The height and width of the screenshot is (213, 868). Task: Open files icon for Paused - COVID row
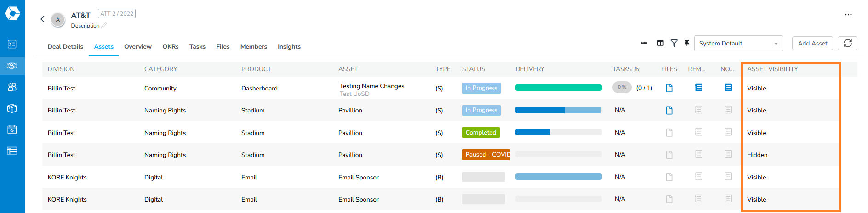pyautogui.click(x=669, y=155)
